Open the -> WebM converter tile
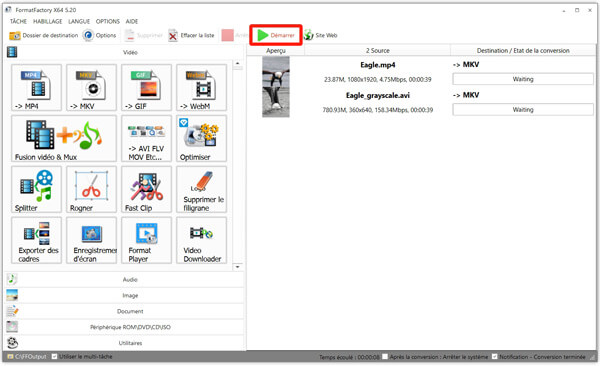Screen dimensions: 600x366 [202, 88]
